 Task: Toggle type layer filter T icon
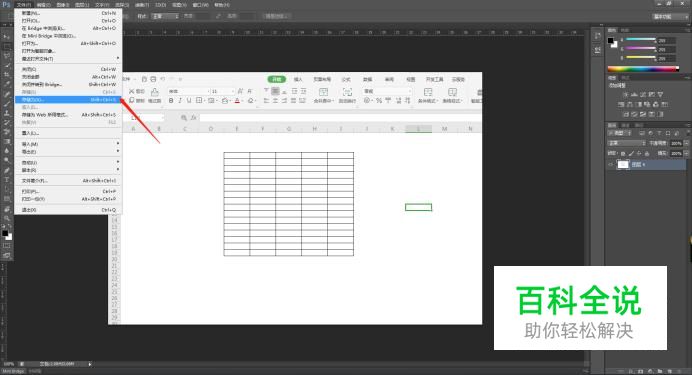tap(659, 133)
